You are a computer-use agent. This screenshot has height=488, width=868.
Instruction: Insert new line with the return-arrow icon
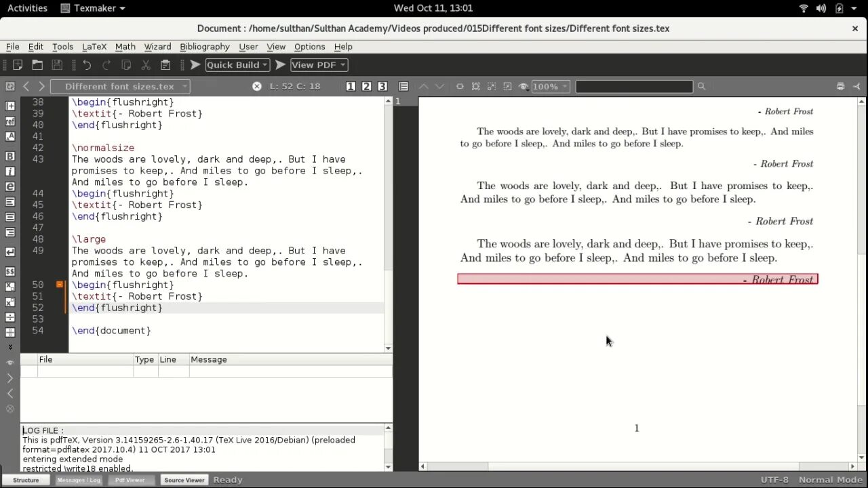click(10, 252)
